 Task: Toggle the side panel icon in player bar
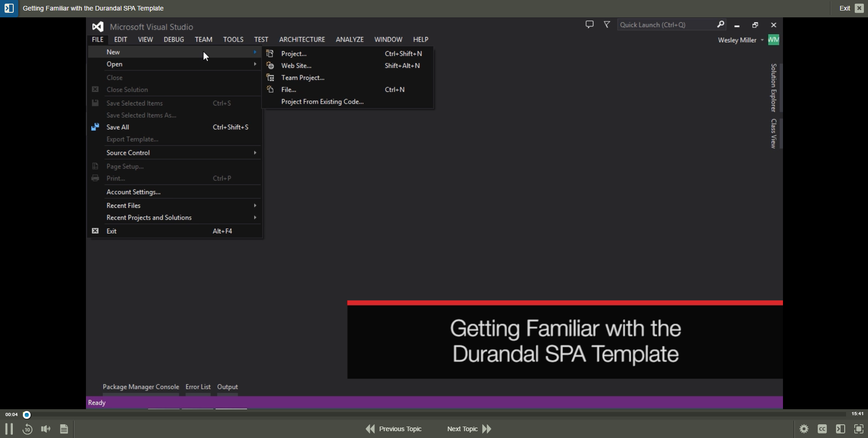pyautogui.click(x=841, y=429)
